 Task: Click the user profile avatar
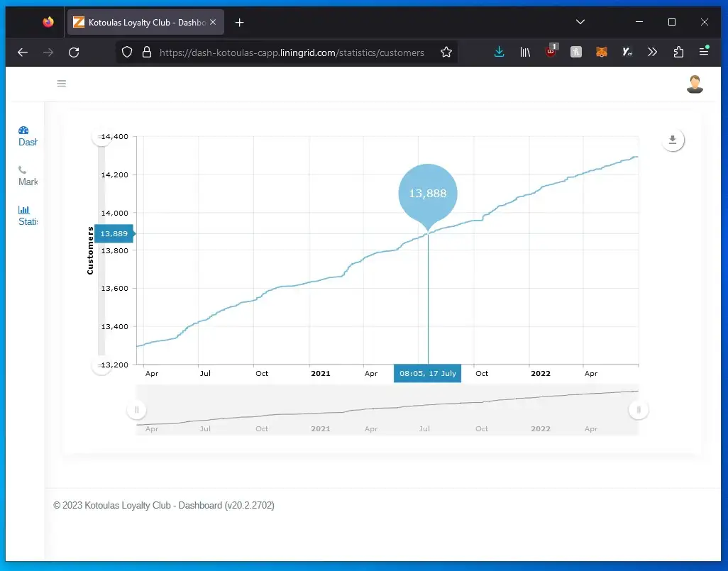(x=695, y=84)
